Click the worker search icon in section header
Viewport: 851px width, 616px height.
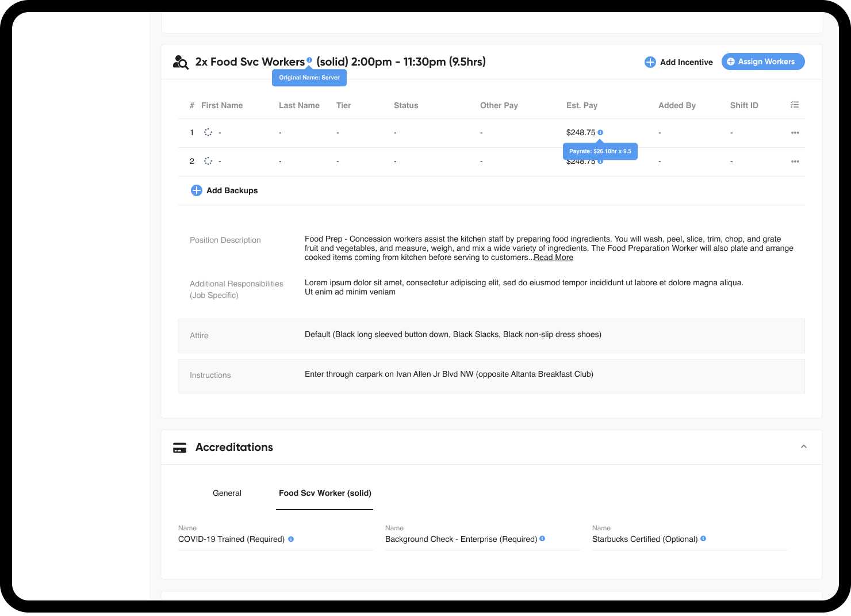[181, 62]
